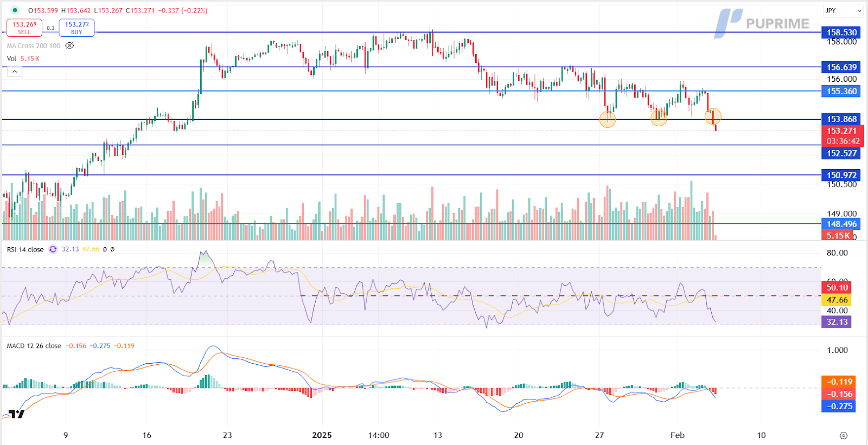Click the 153.868 price level label
The height and width of the screenshot is (445, 868).
pos(841,119)
